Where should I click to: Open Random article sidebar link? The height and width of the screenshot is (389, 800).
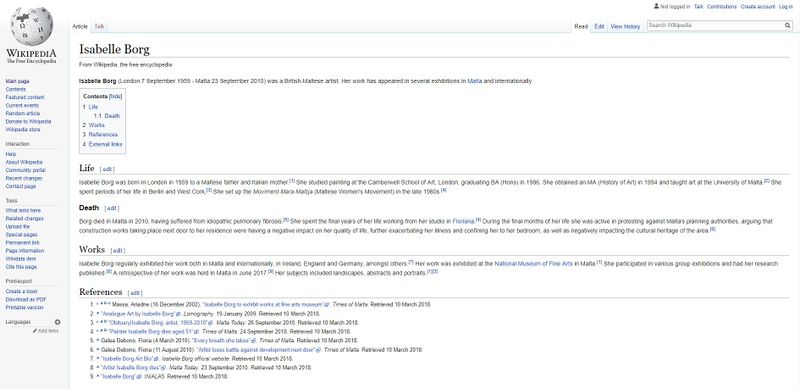pos(22,113)
